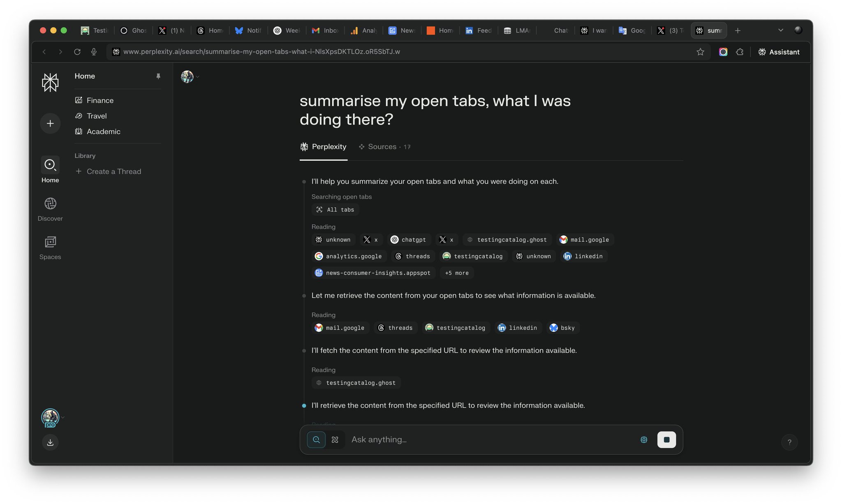Switch to the Sources tab
842x504 pixels.
pyautogui.click(x=384, y=147)
